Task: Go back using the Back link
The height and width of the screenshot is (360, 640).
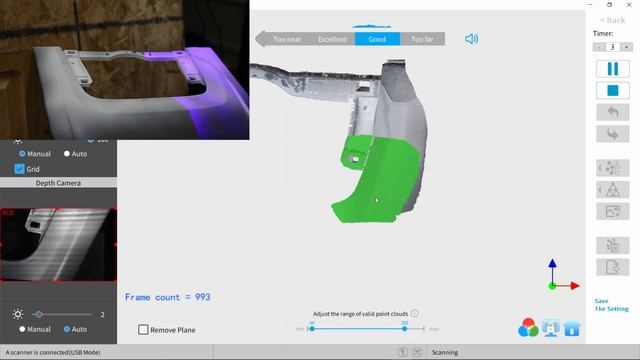Action: pyautogui.click(x=613, y=20)
